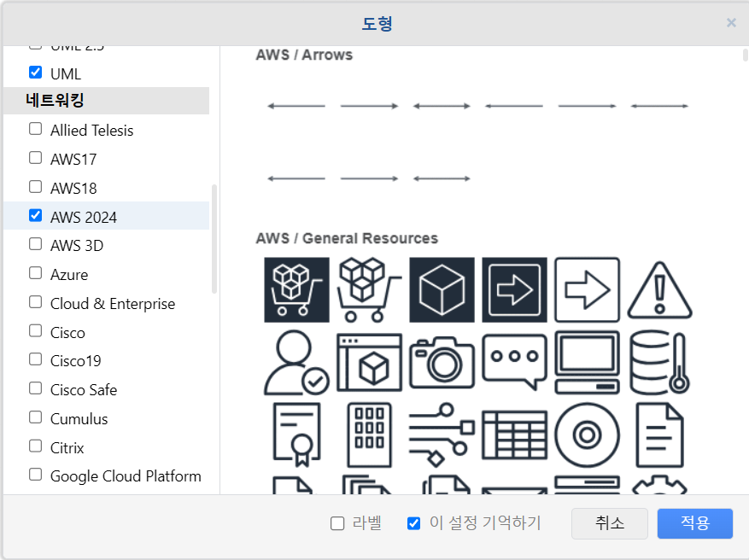Select the second arrow pointing right in Arrows
Viewport: 749px width, 560px height.
point(369,106)
